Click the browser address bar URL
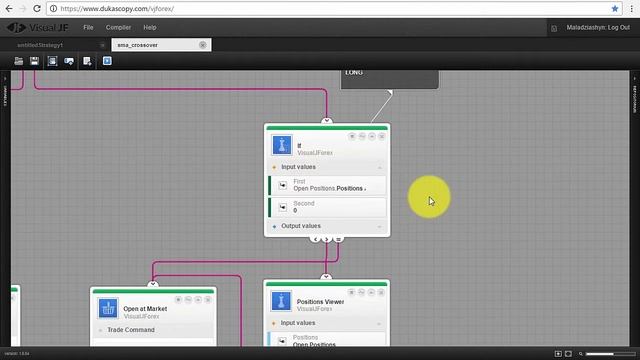This screenshot has height=360, width=640. click(x=117, y=9)
